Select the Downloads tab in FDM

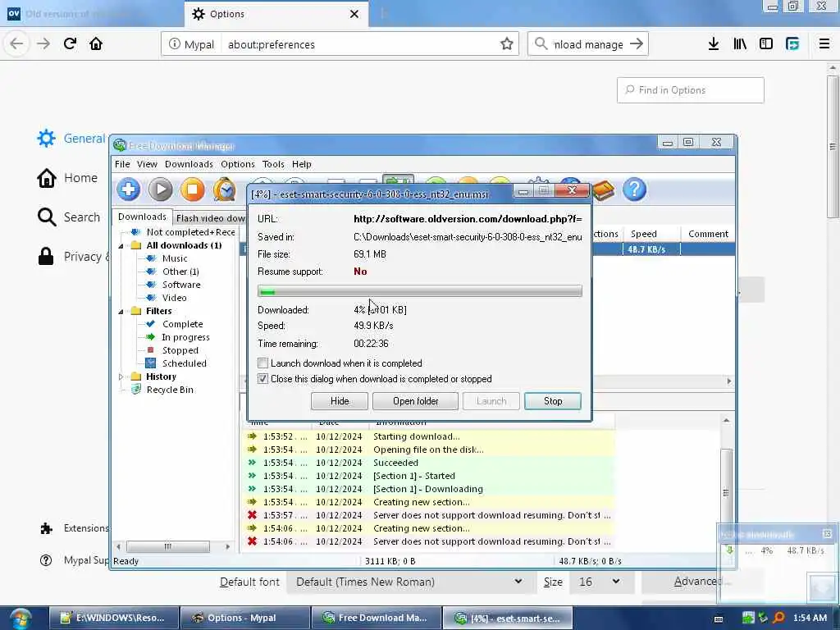click(142, 217)
